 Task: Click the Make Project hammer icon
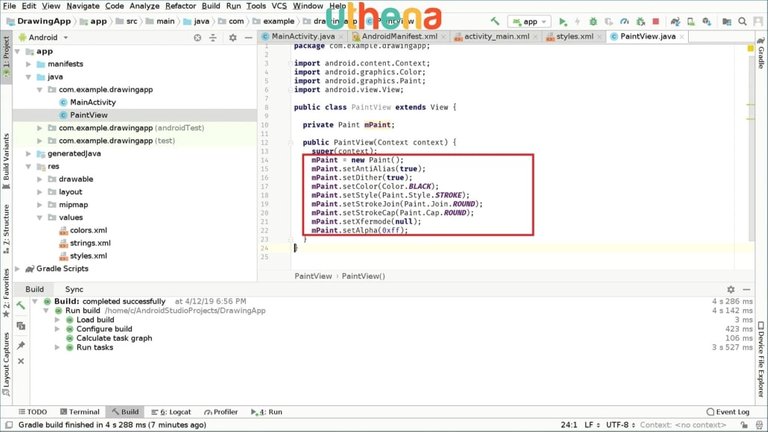(x=494, y=21)
